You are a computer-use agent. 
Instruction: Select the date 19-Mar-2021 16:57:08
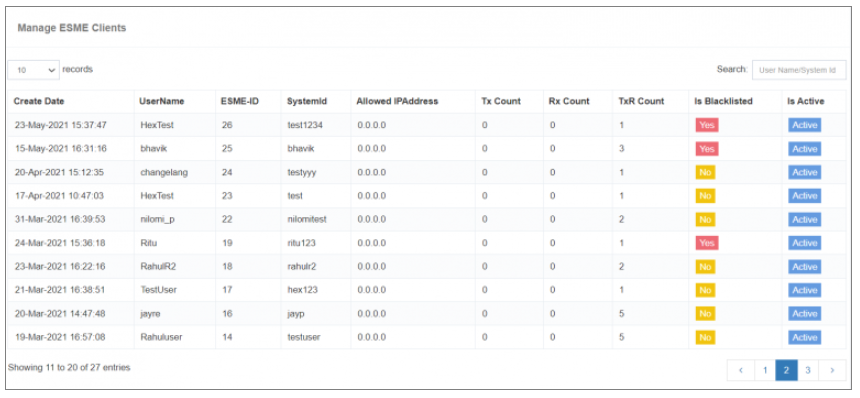(x=60, y=337)
